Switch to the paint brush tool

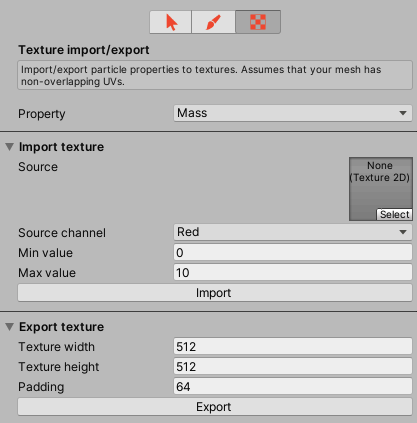(x=213, y=22)
